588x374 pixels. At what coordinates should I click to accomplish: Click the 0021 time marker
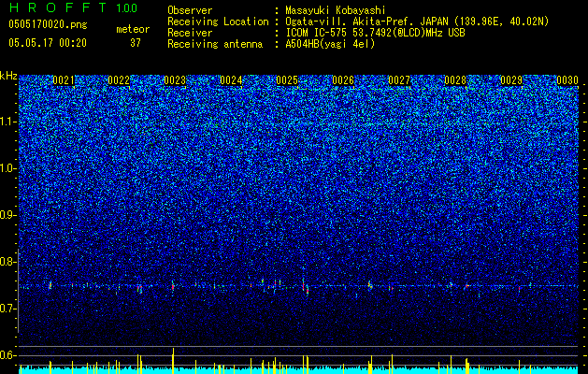coord(64,80)
